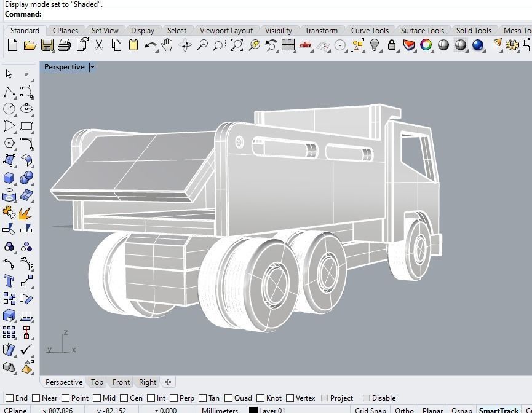Click the checkmark icon in sidebar
This screenshot has width=532, height=413.
coord(26,350)
